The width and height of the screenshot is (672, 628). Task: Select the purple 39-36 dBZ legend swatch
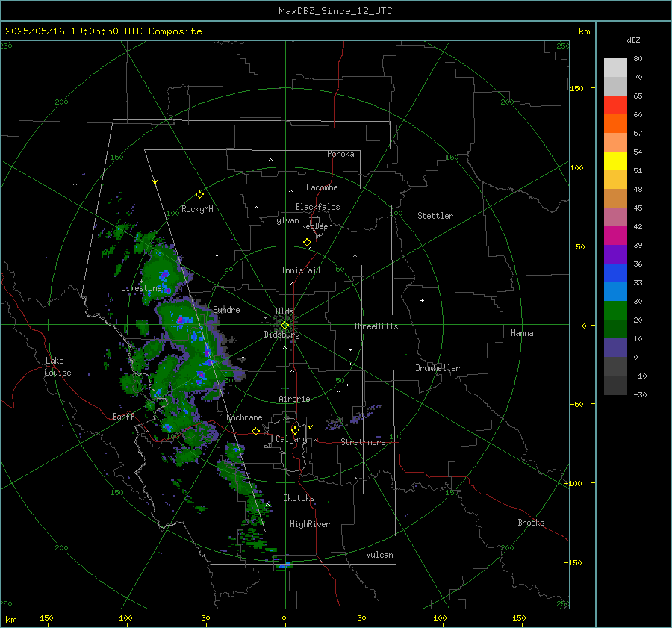click(615, 254)
